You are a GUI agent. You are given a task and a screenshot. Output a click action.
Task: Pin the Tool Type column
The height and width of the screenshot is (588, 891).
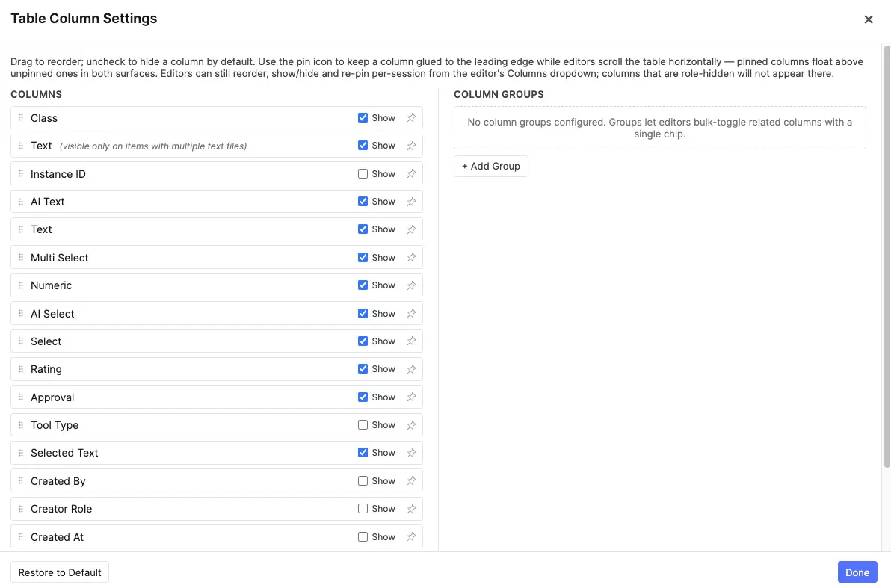point(411,425)
